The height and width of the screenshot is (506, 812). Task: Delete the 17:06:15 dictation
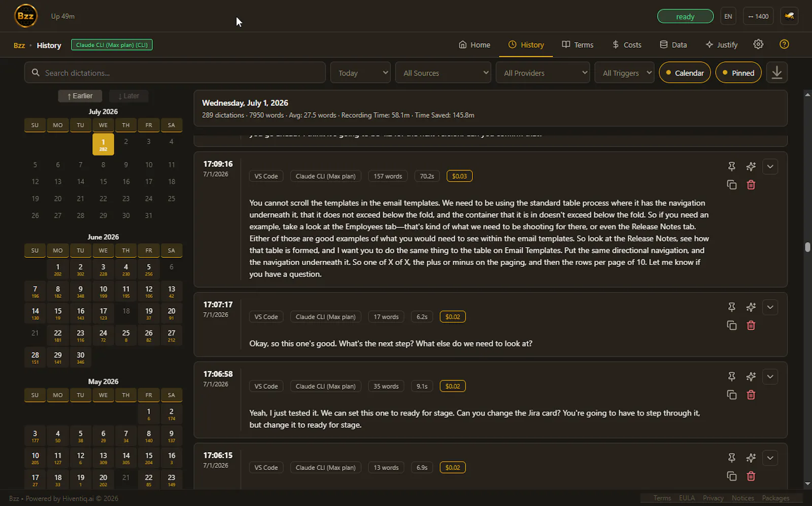tap(751, 477)
